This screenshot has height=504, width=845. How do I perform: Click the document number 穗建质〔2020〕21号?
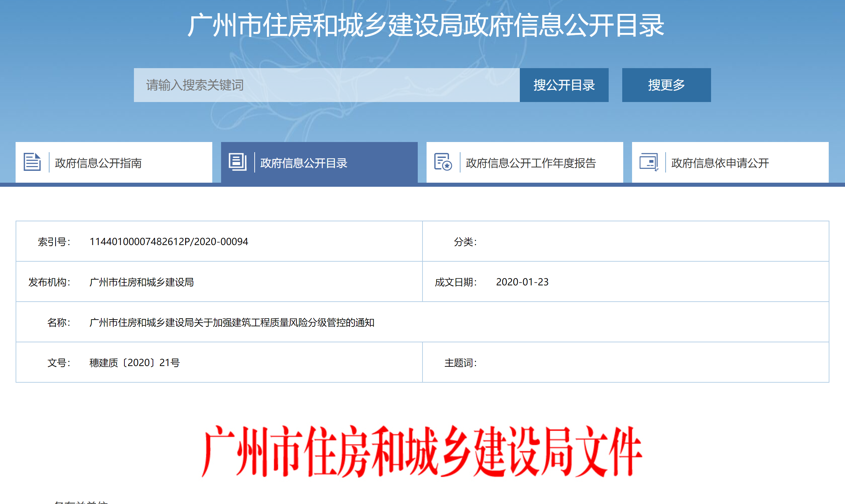click(x=135, y=363)
